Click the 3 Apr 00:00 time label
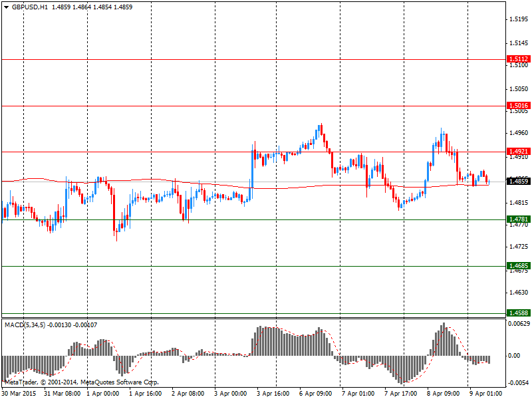Screen dimensions: 532x399 click(230, 394)
